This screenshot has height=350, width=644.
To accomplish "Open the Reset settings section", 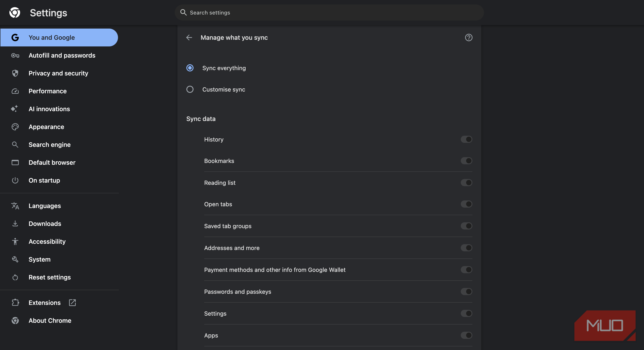I will click(x=50, y=277).
